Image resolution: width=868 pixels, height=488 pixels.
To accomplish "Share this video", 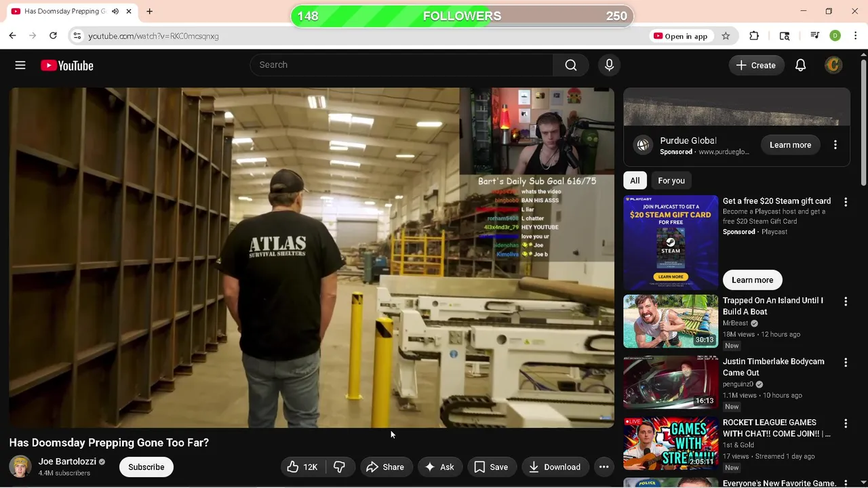I will pyautogui.click(x=385, y=467).
